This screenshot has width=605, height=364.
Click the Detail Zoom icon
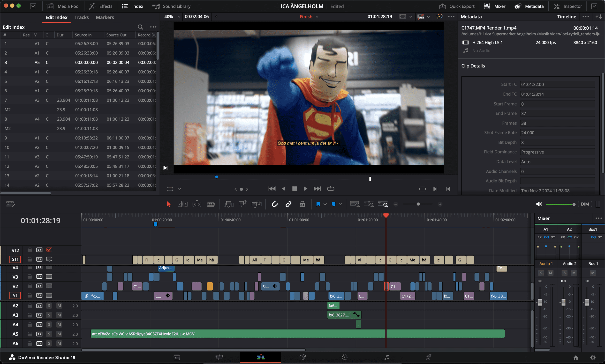click(x=369, y=204)
